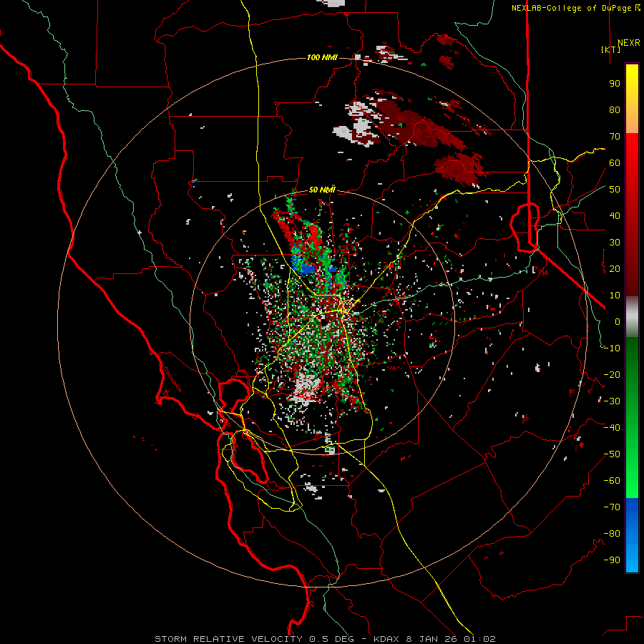Click the 10 value on velocity scale
This screenshot has height=644, width=644.
tap(615, 296)
